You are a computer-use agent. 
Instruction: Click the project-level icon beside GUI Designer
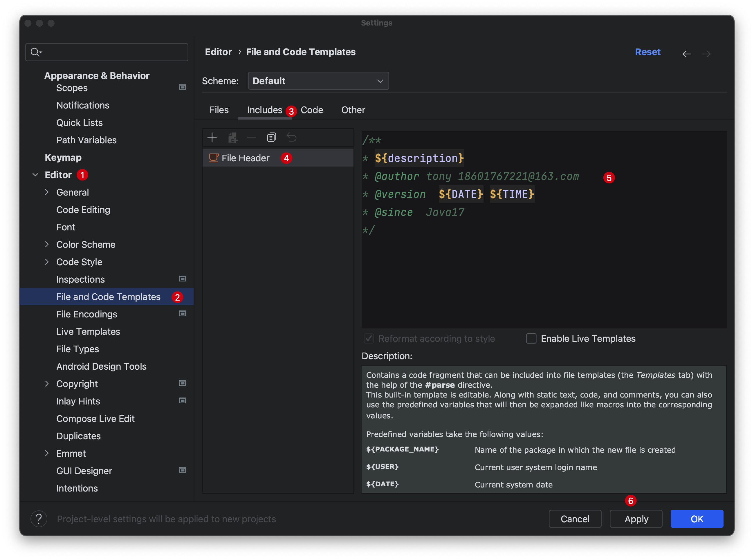pos(182,470)
